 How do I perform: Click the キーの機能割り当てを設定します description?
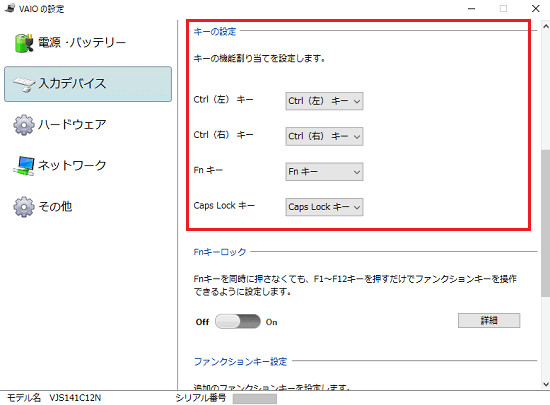[260, 59]
